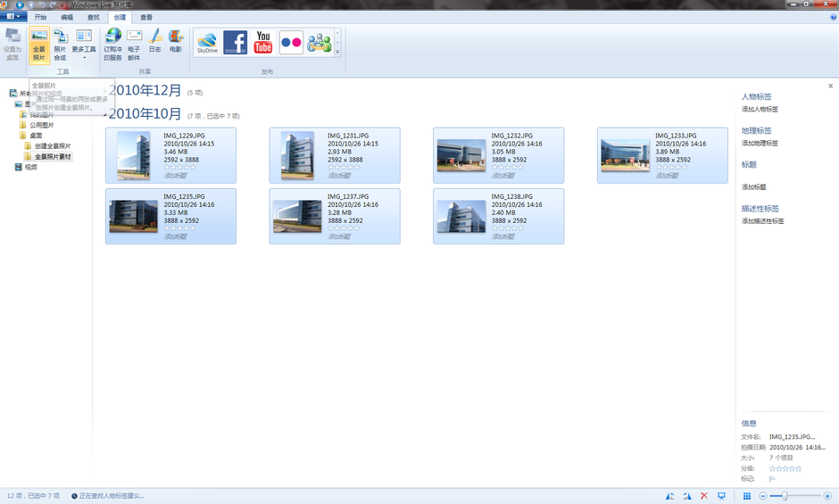Publish photos to Facebook
This screenshot has width=839, height=504.
tap(235, 42)
